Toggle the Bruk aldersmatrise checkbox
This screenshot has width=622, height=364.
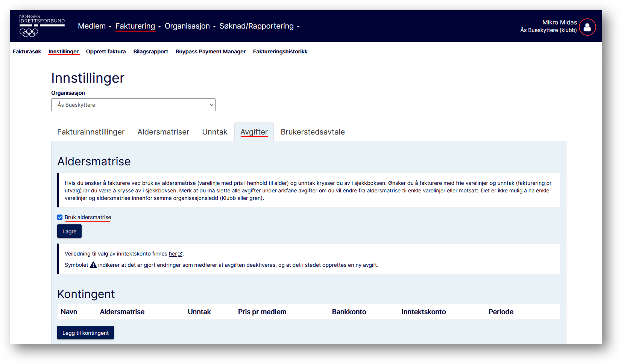[x=60, y=217]
